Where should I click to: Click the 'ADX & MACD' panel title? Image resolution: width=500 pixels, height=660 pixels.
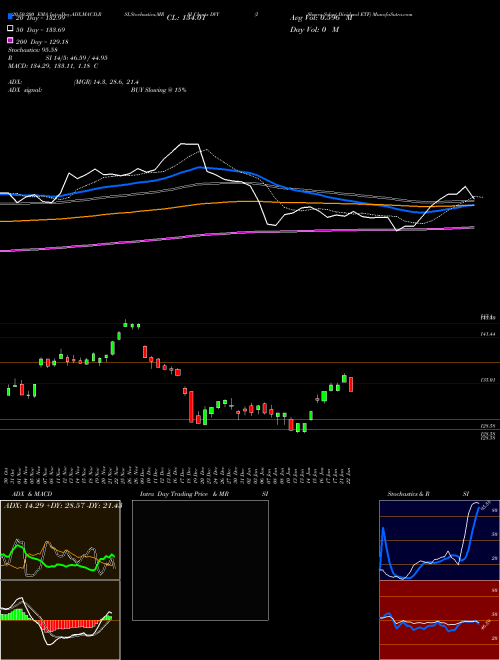32,494
